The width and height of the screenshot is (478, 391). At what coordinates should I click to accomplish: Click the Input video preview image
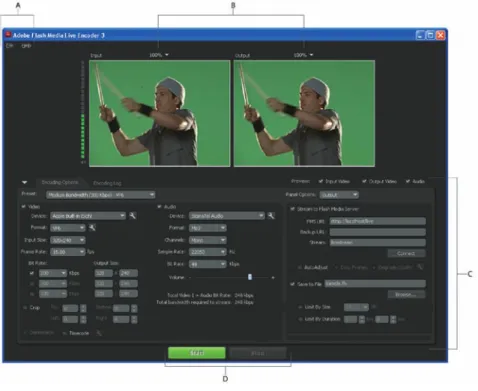click(x=160, y=113)
